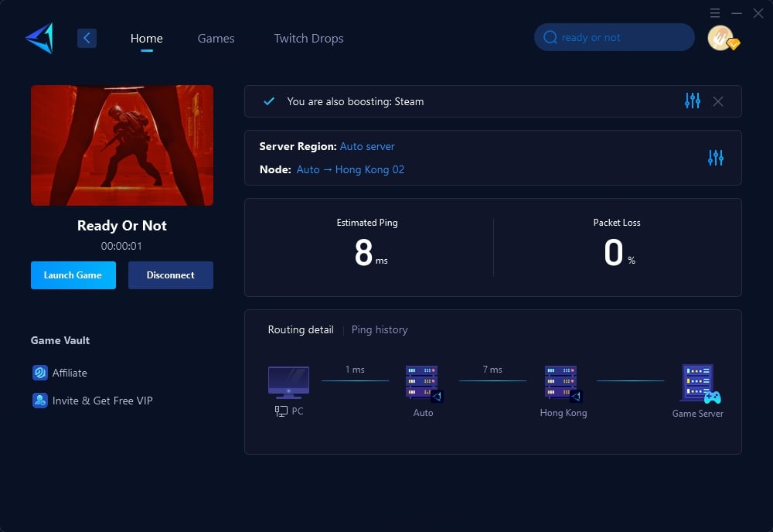Viewport: 773px width, 532px height.
Task: Click the Invite VIP person icon
Action: (x=40, y=401)
